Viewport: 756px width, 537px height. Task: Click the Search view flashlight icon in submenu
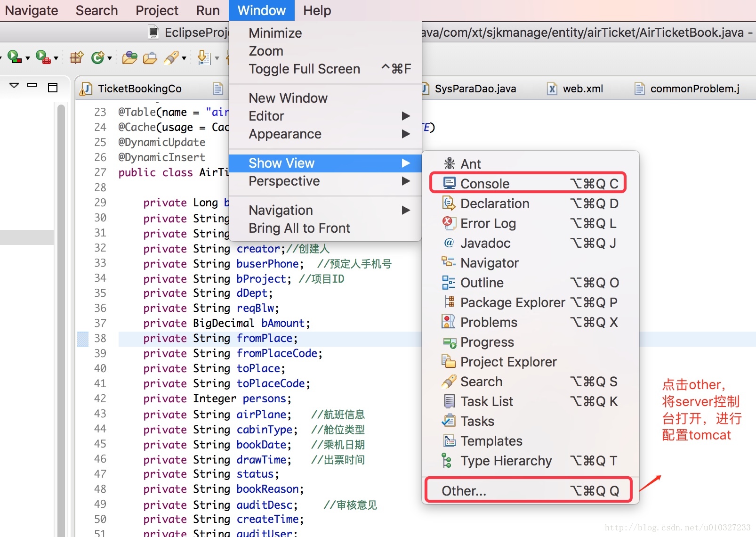tap(449, 381)
